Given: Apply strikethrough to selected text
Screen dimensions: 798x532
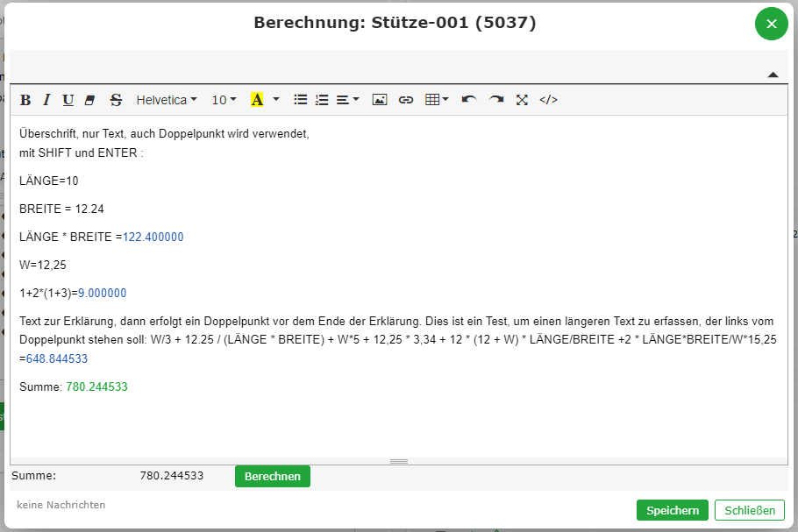Looking at the screenshot, I should pos(116,100).
